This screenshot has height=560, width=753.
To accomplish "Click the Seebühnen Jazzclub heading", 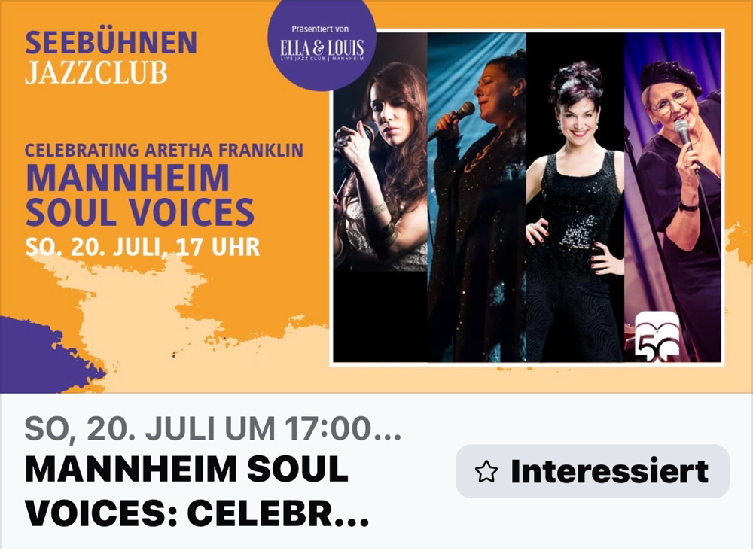I will tap(111, 57).
